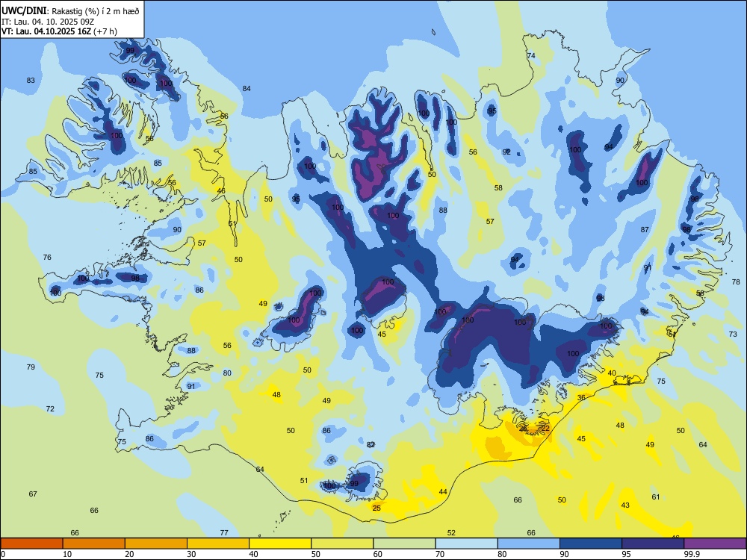
Task: Click the 20–30 legend color swatch
Action: point(156,544)
